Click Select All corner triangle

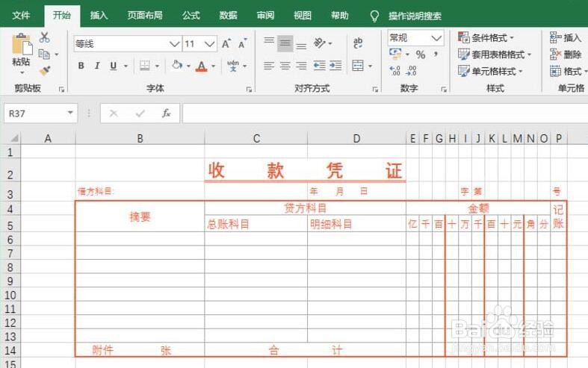14,138
